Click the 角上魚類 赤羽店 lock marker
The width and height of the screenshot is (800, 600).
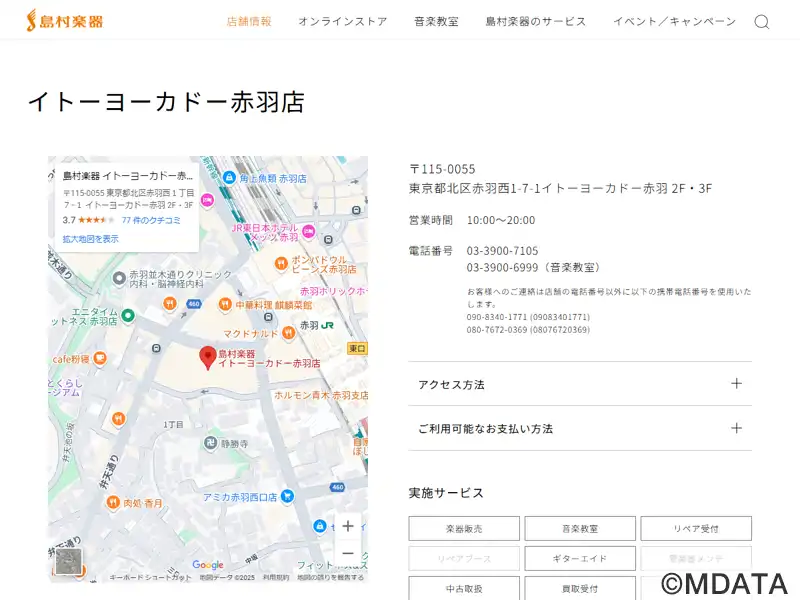pos(230,178)
